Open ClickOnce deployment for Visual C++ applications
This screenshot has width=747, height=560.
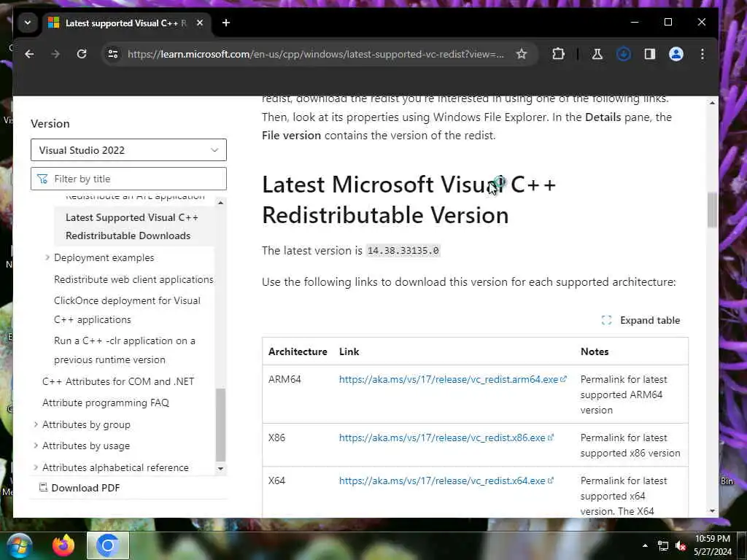point(127,310)
